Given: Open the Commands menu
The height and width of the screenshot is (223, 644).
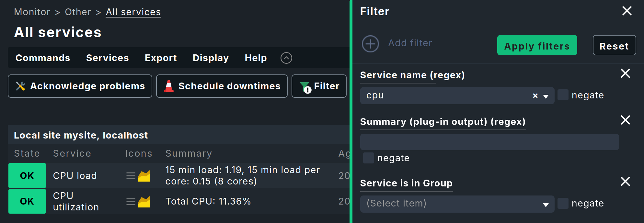Looking at the screenshot, I should (43, 58).
